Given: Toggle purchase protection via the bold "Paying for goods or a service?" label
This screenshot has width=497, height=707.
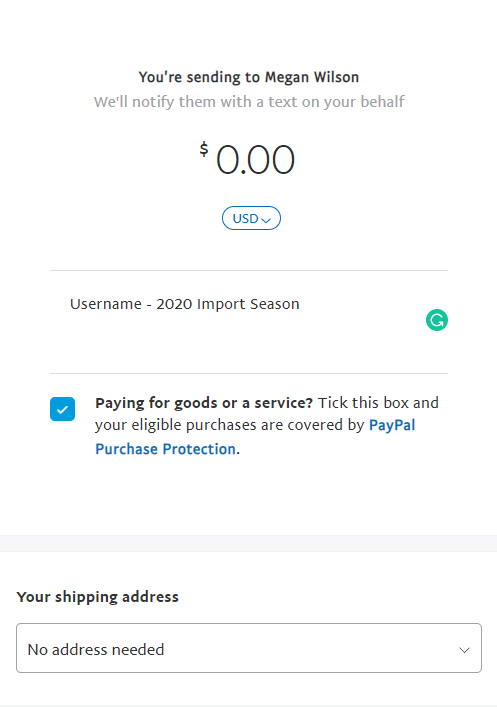Looking at the screenshot, I should tap(204, 403).
